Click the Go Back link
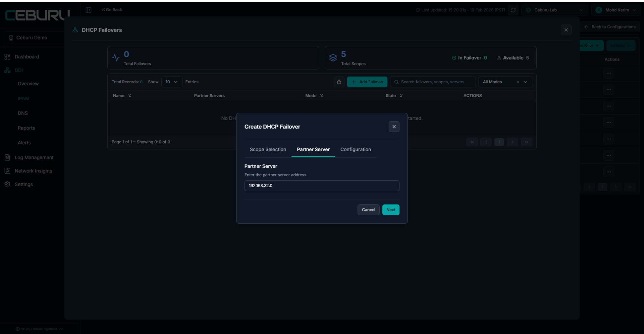This screenshot has height=334, width=644. tap(112, 10)
